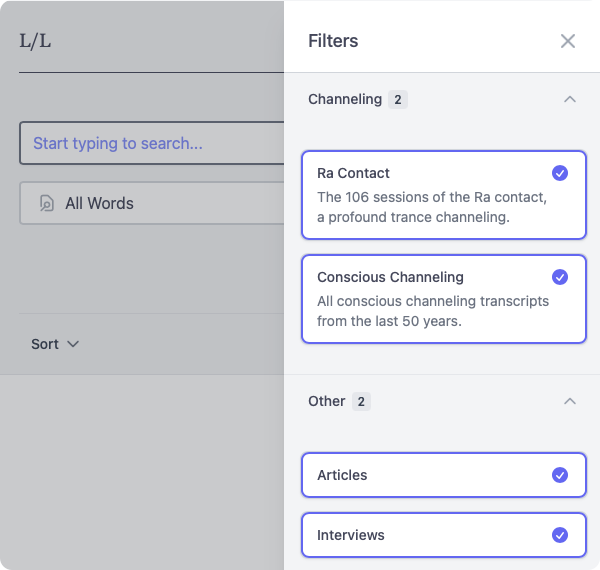The width and height of the screenshot is (600, 570).
Task: Open the All Words match selector
Action: [152, 203]
